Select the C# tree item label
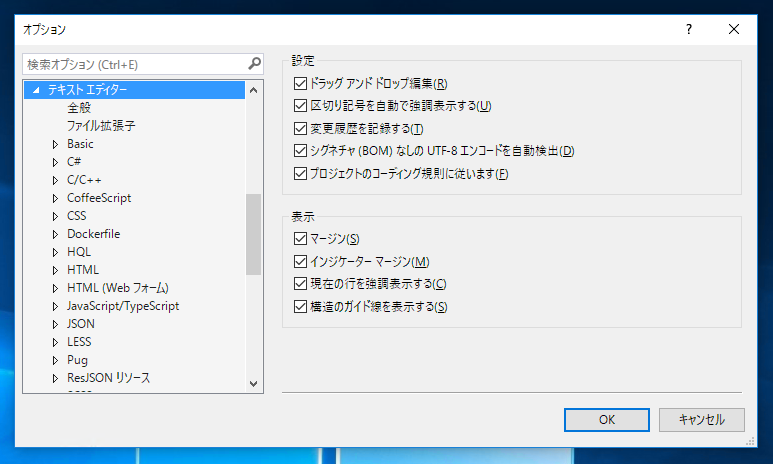The image size is (773, 464). coord(74,162)
